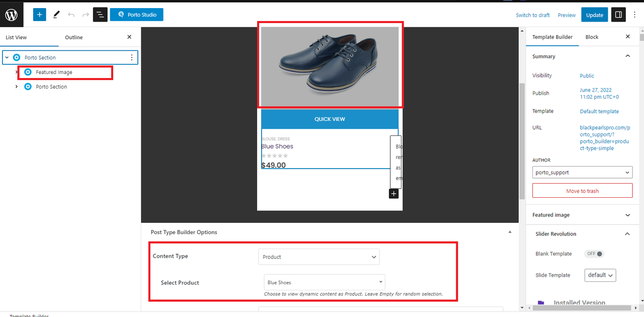Click the $49.00 price text
The height and width of the screenshot is (317, 644).
[273, 165]
